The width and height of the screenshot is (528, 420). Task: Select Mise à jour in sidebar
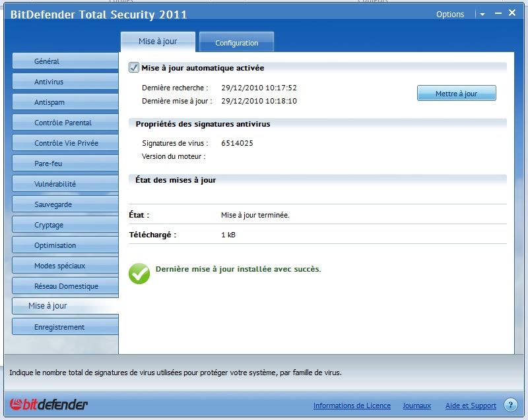(65, 306)
